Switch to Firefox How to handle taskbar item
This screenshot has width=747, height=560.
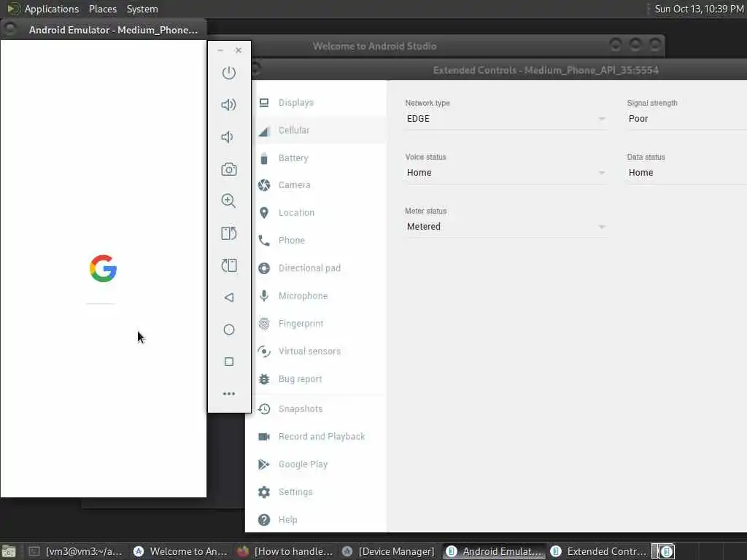[285, 551]
